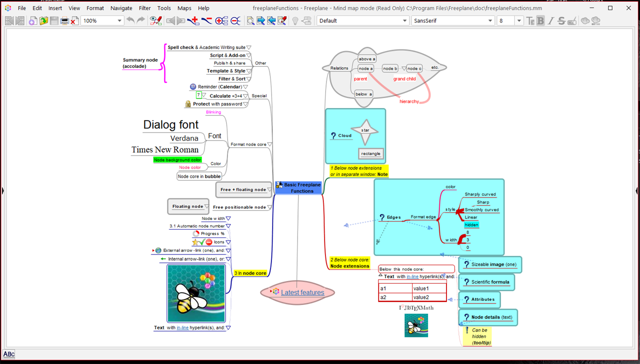The width and height of the screenshot is (640, 364).
Task: Expand the Format node core fold arrow
Action: click(x=270, y=144)
